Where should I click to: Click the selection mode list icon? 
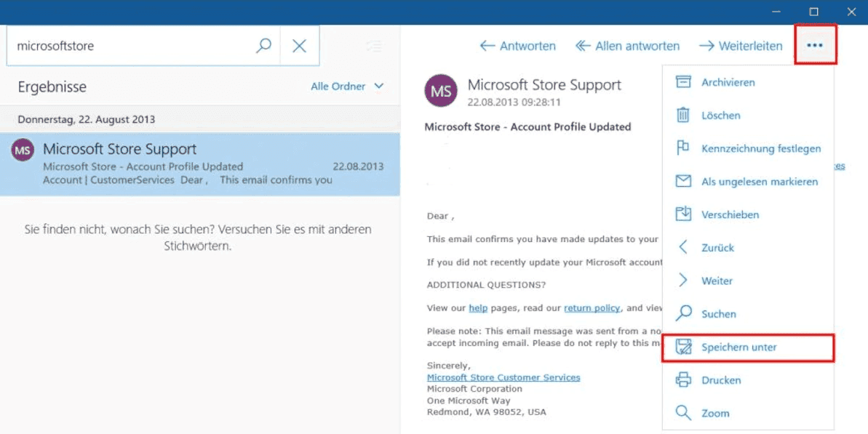(374, 47)
